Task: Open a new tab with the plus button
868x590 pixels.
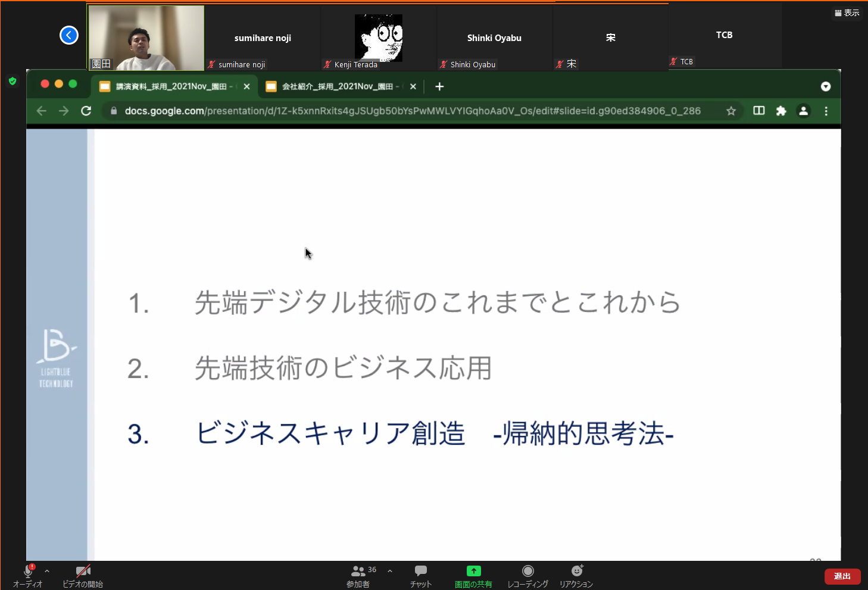Action: [x=439, y=86]
